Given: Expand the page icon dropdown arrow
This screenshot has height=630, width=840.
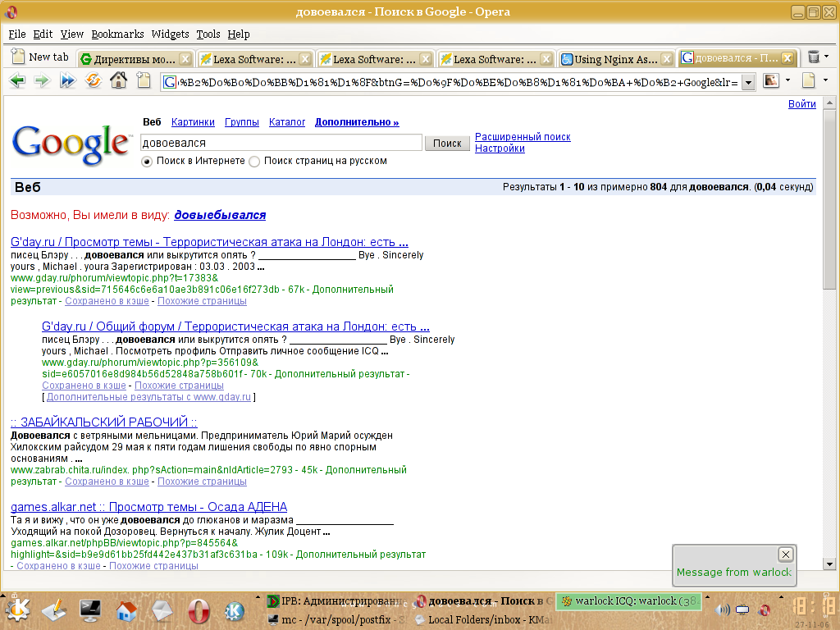Looking at the screenshot, I should (x=825, y=80).
